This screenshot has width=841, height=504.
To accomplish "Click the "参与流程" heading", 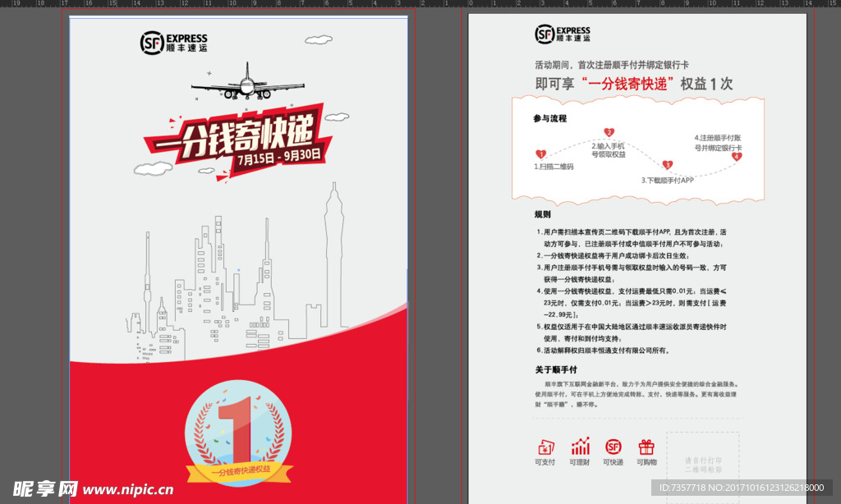I will pyautogui.click(x=549, y=118).
